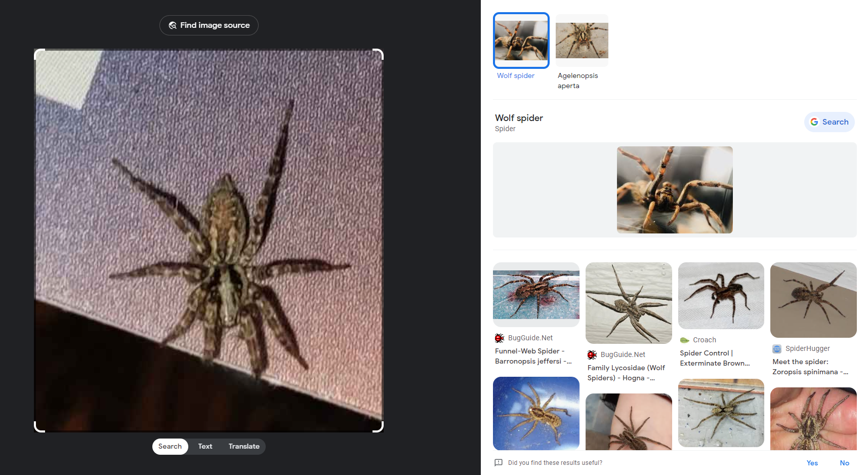Switch to the Translate mode tab

[244, 447]
